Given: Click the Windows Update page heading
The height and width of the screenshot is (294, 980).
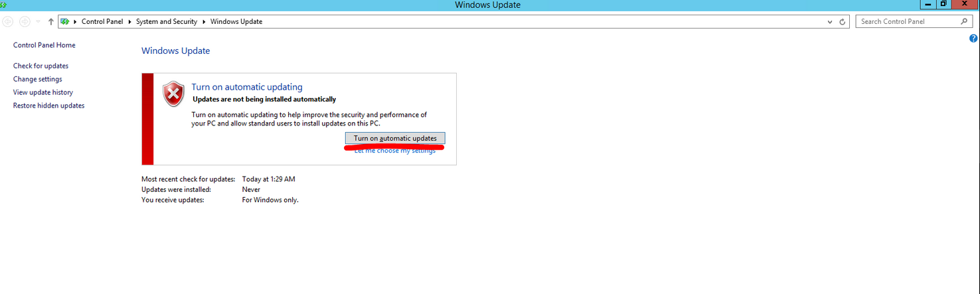Looking at the screenshot, I should [176, 50].
